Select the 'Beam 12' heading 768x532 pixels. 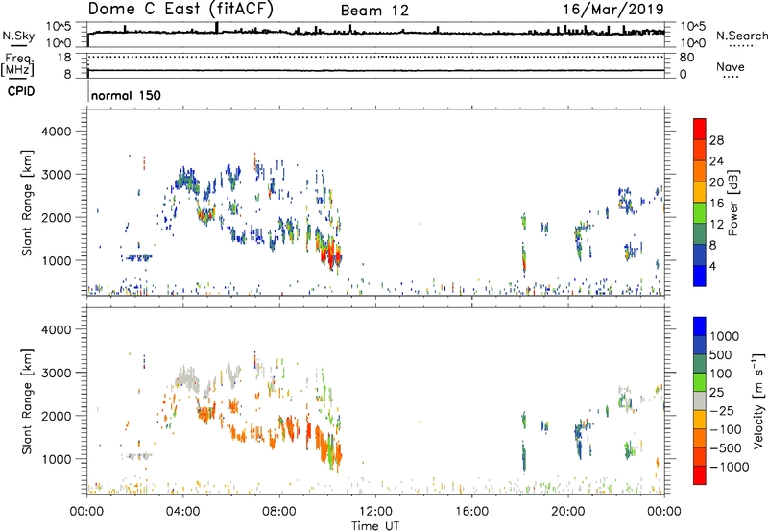point(374,11)
